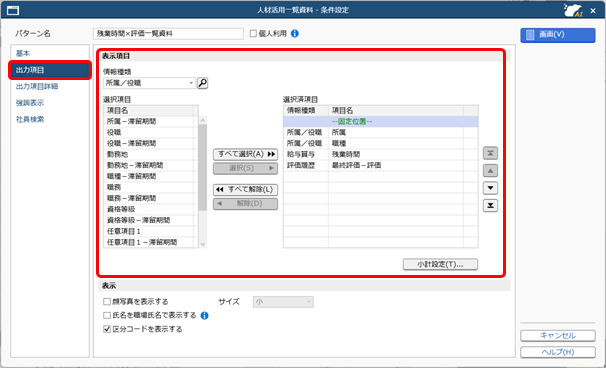Click window icon in title bar left
Image resolution: width=606 pixels, height=368 pixels.
coord(13,10)
